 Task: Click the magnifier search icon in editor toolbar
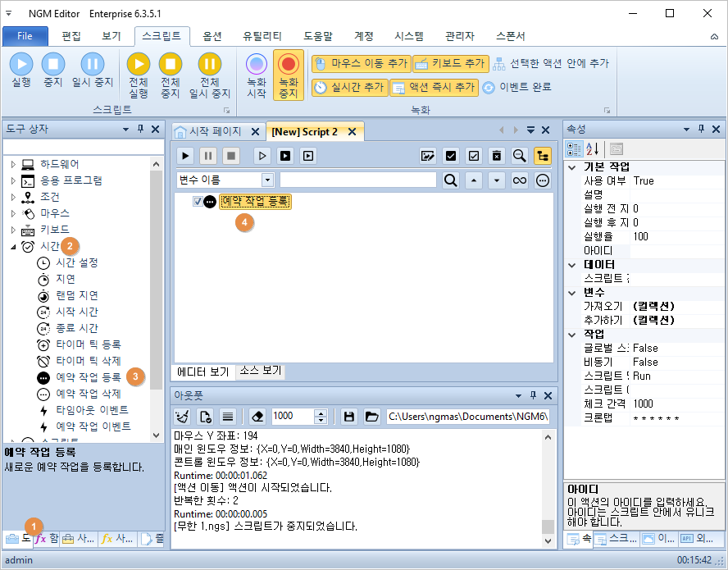point(519,156)
